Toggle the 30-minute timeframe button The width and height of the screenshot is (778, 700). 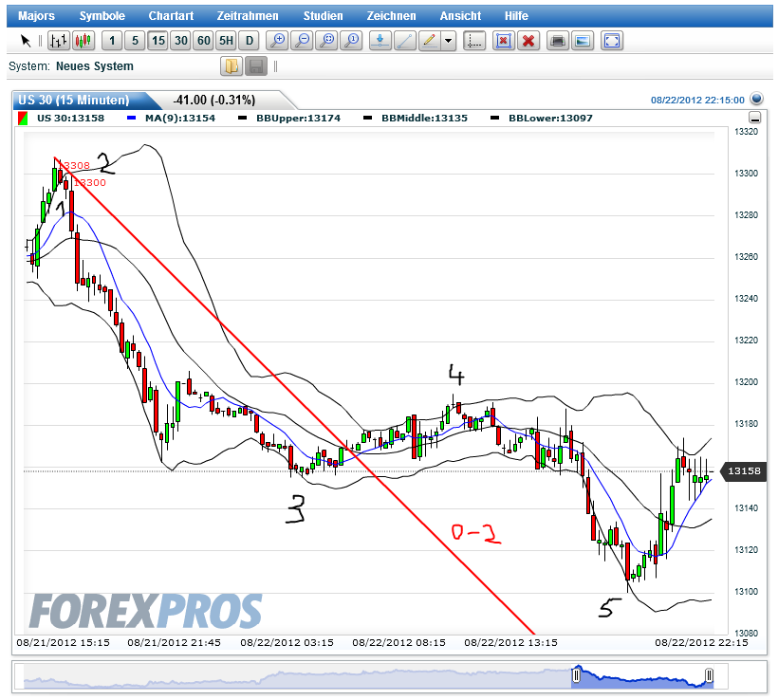click(x=180, y=41)
